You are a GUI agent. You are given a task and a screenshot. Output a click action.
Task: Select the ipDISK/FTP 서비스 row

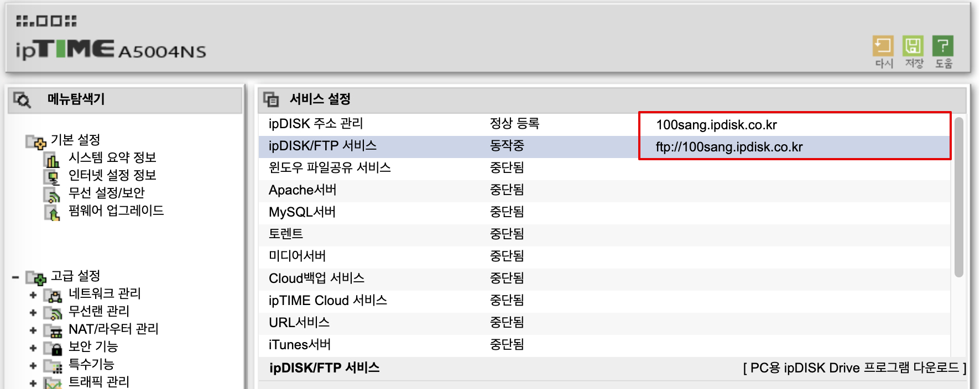[x=604, y=146]
